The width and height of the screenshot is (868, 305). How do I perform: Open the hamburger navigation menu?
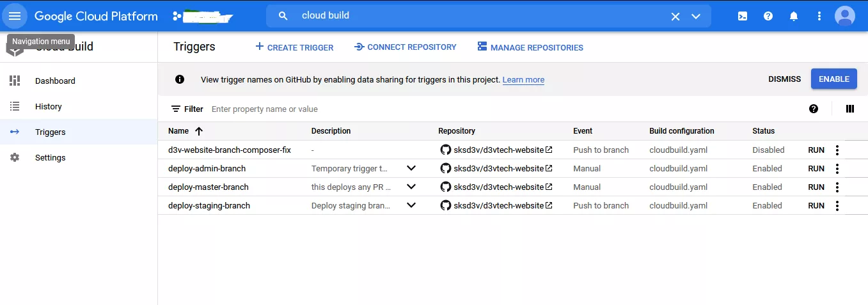coord(15,16)
